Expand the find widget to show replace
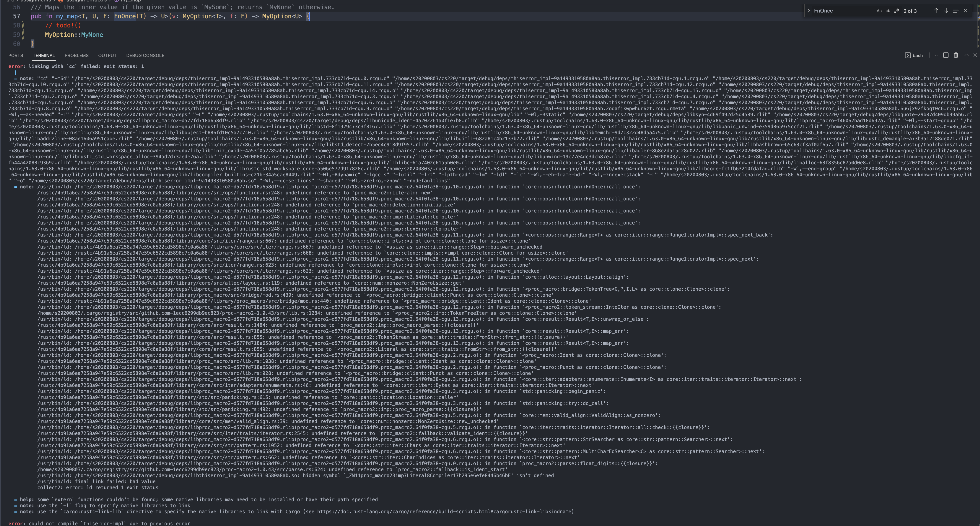Image resolution: width=980 pixels, height=526 pixels. 808,11
